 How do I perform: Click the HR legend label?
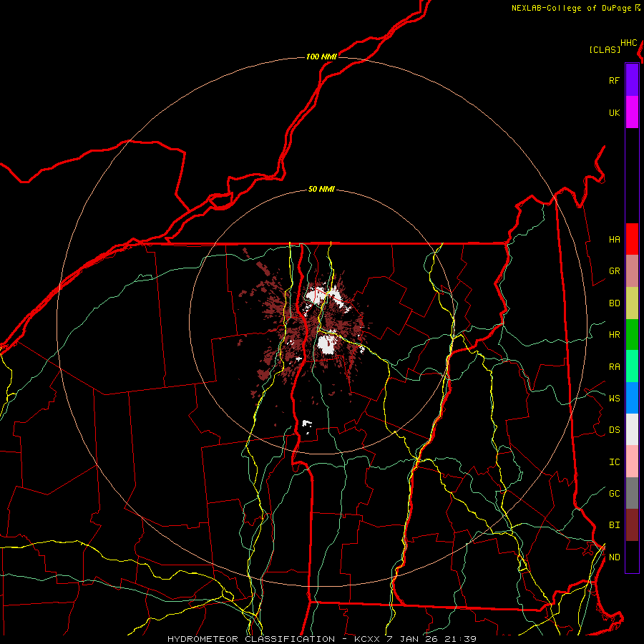pos(614,335)
